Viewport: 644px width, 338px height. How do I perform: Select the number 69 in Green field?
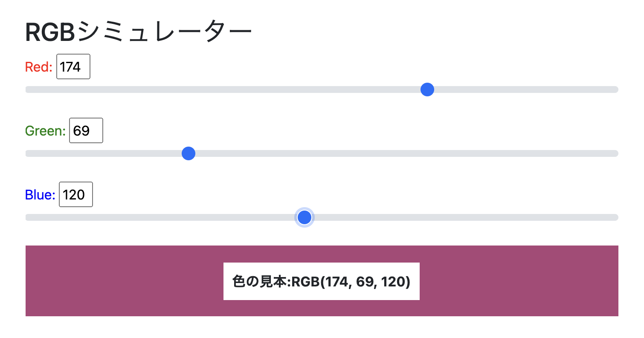(x=82, y=130)
